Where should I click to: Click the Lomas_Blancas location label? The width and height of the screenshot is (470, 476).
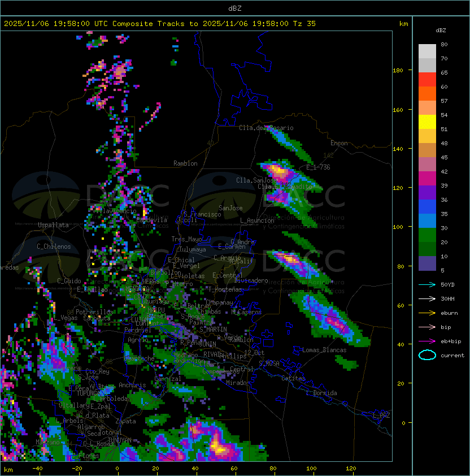324,350
